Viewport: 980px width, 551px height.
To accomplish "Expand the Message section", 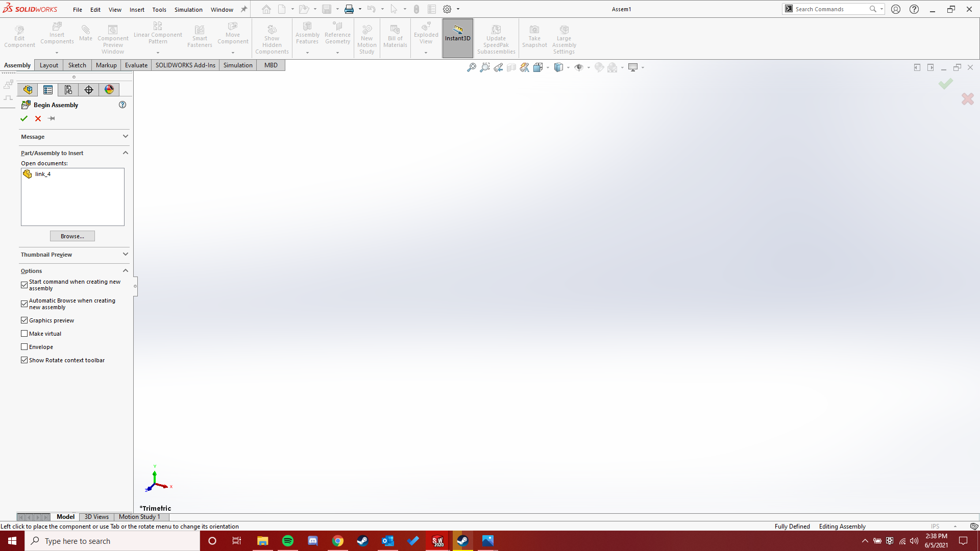I will click(x=125, y=136).
